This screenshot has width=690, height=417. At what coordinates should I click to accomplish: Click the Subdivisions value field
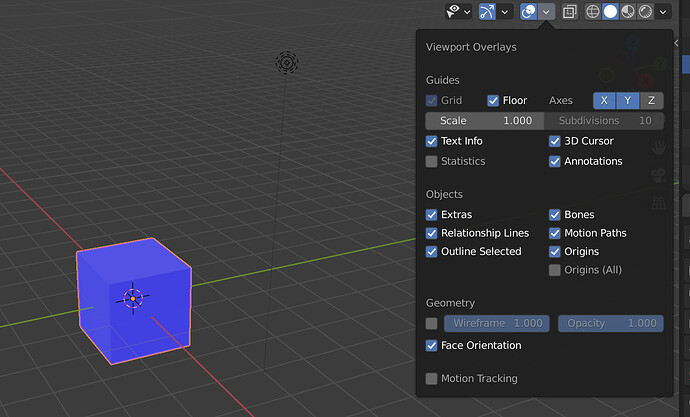pos(604,121)
